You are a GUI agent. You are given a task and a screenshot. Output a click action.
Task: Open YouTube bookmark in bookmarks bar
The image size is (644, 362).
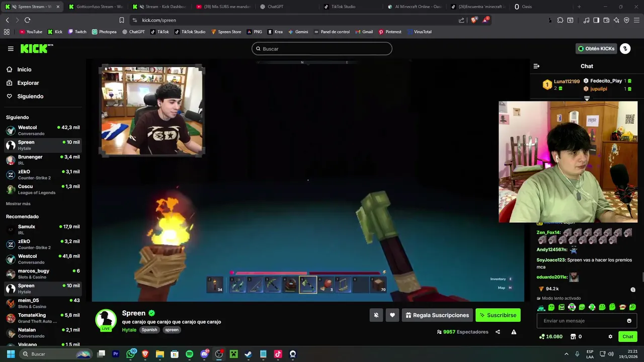point(31,32)
